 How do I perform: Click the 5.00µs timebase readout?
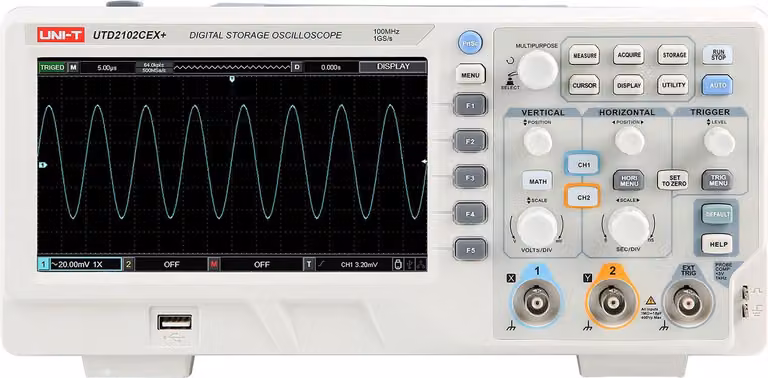click(106, 68)
